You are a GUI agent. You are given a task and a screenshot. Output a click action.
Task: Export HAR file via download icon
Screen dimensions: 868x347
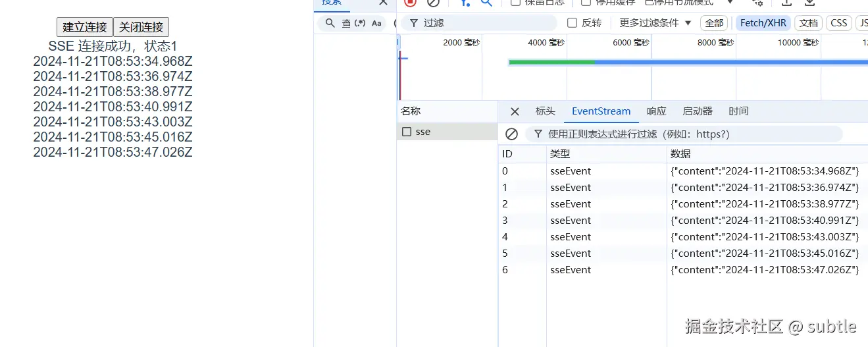[x=810, y=3]
